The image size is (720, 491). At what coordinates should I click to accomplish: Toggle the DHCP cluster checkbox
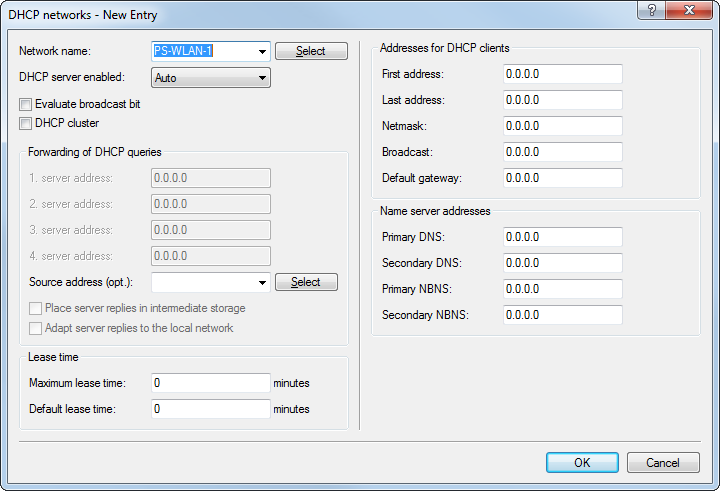[x=26, y=124]
